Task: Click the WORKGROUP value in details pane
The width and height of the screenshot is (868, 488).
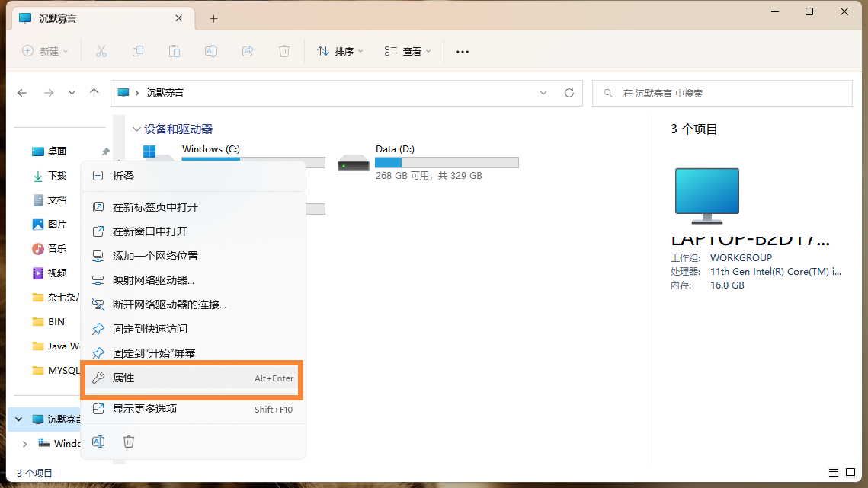Action: coord(741,258)
